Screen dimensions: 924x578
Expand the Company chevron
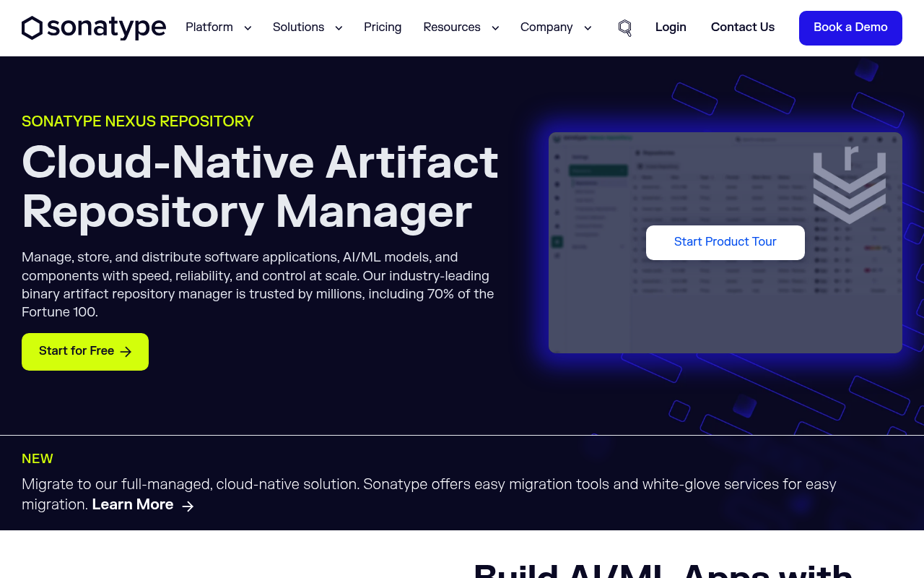click(588, 28)
